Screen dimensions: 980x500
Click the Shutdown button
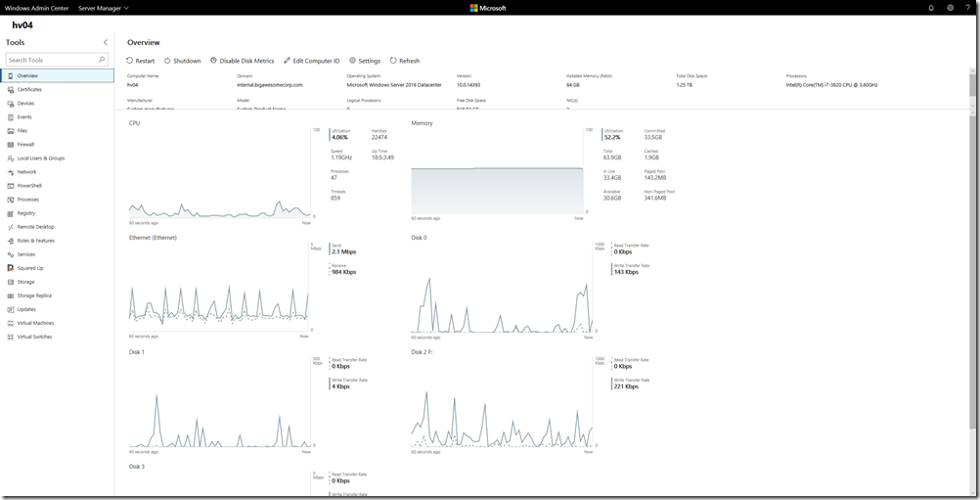(183, 61)
